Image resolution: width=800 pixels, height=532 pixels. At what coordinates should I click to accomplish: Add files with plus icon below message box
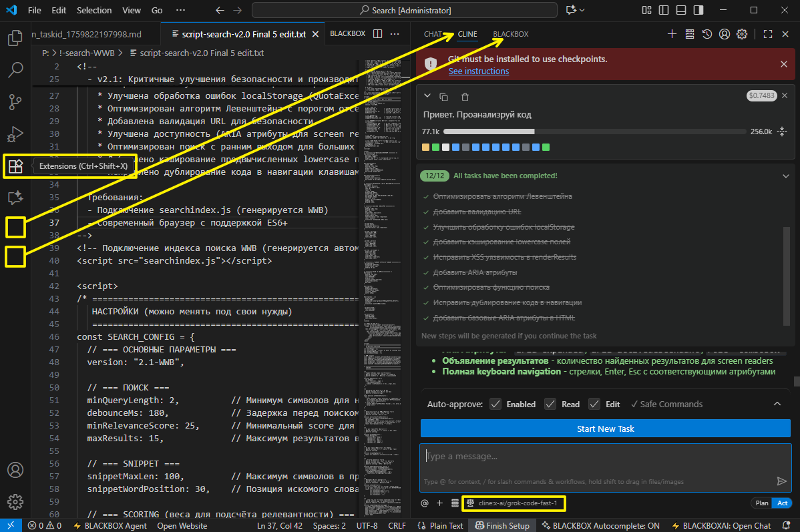[439, 503]
